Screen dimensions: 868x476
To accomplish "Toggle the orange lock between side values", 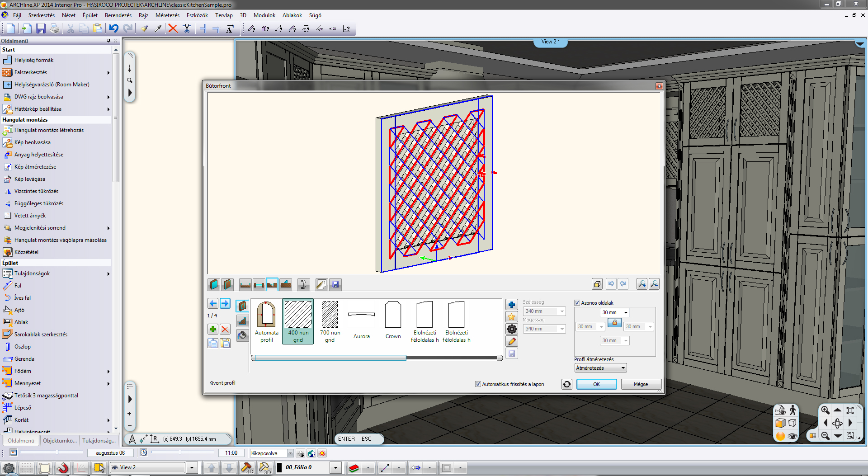I will pos(614,323).
